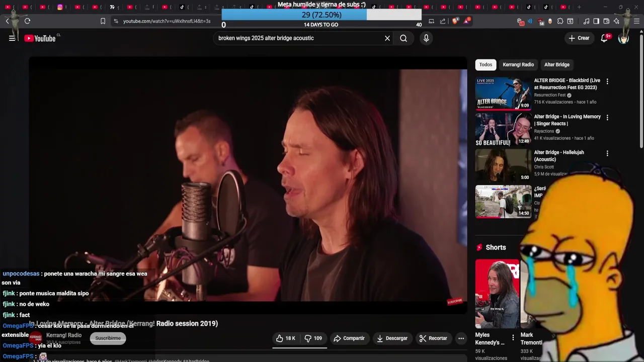Screen dimensions: 644x362
Task: Open the YouTube notifications bell
Action: 605,38
